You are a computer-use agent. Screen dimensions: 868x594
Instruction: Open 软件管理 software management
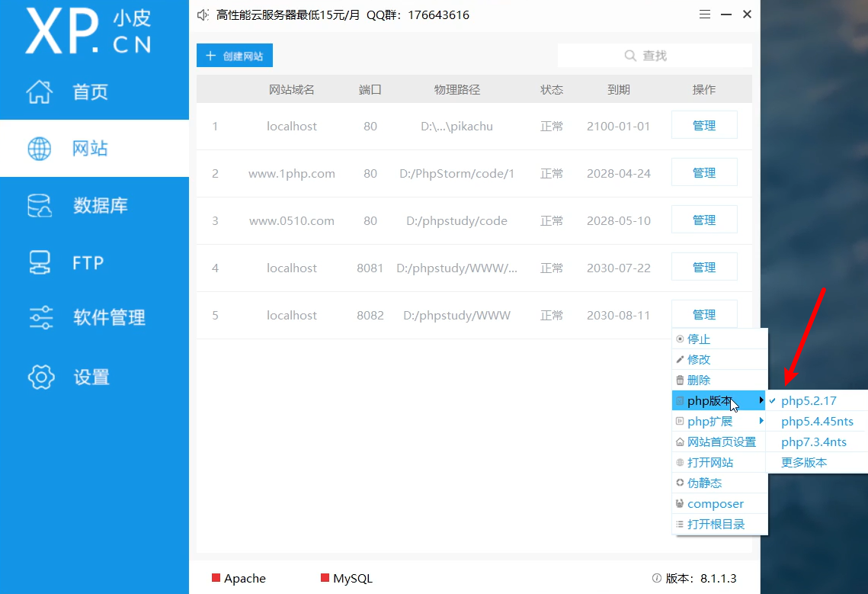coord(94,318)
